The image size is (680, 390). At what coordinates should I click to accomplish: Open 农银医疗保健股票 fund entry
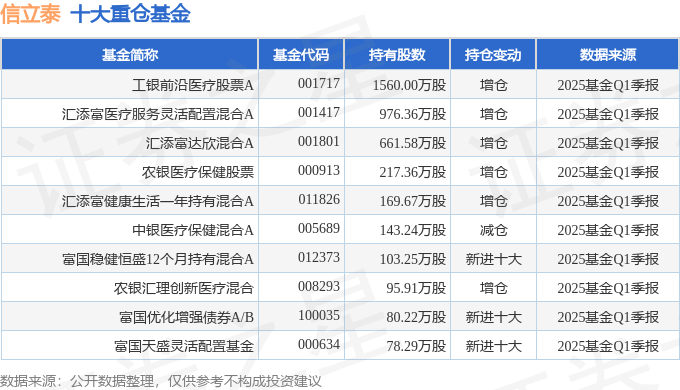198,172
